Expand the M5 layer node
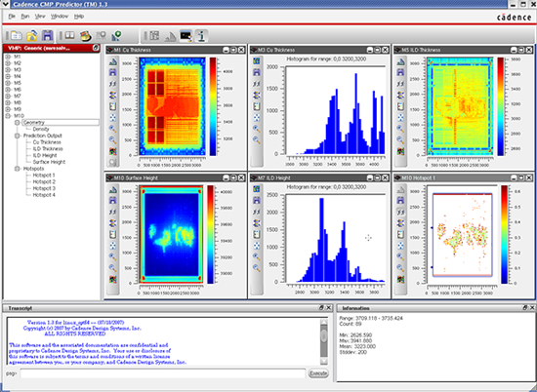The width and height of the screenshot is (537, 392). tap(8, 83)
